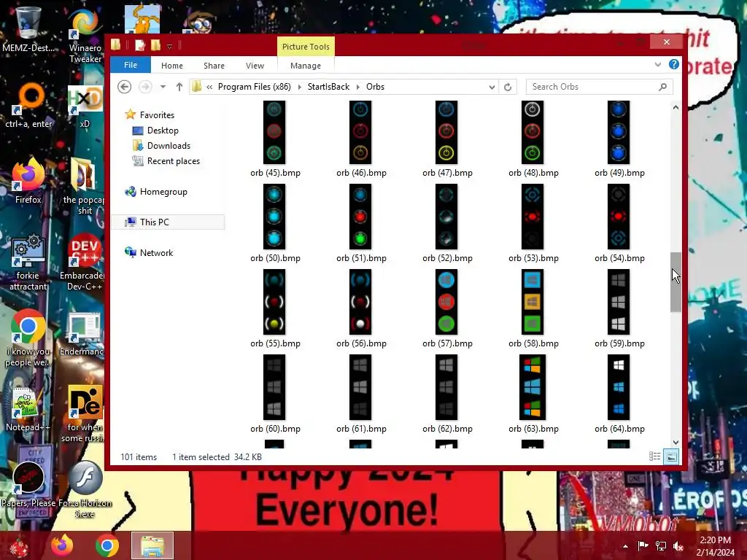Viewport: 747px width, 560px height.
Task: Click the Program Files (x86) breadcrumb
Action: click(255, 87)
